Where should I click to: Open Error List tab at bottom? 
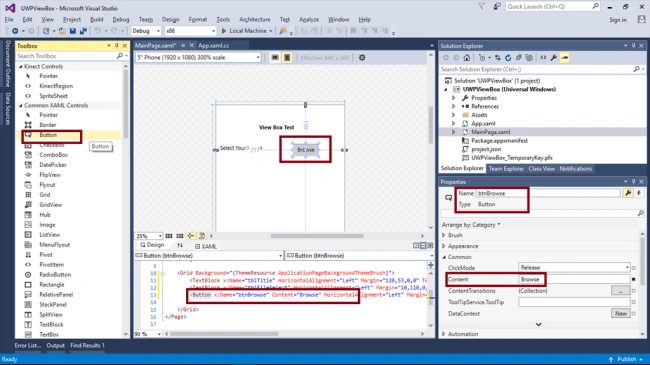pos(27,345)
